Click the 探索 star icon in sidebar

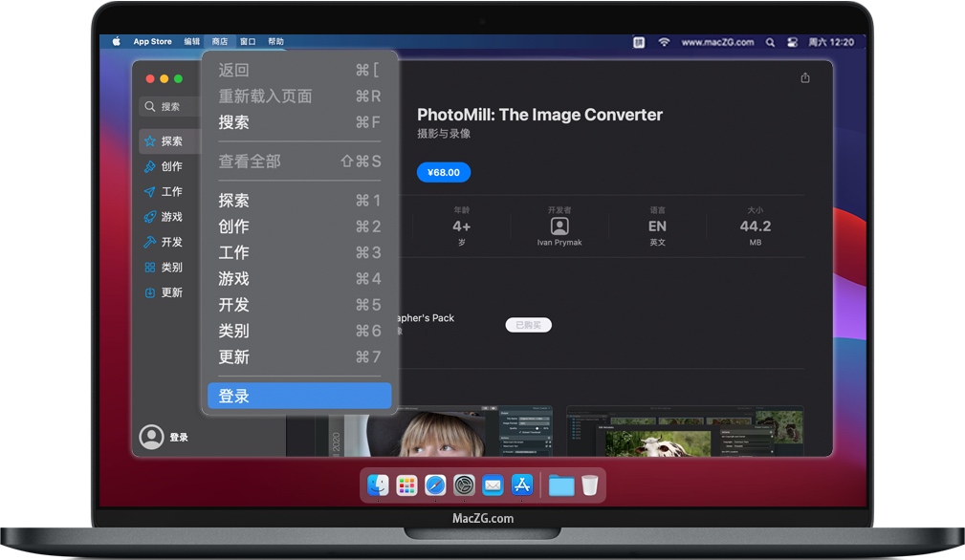pos(149,141)
